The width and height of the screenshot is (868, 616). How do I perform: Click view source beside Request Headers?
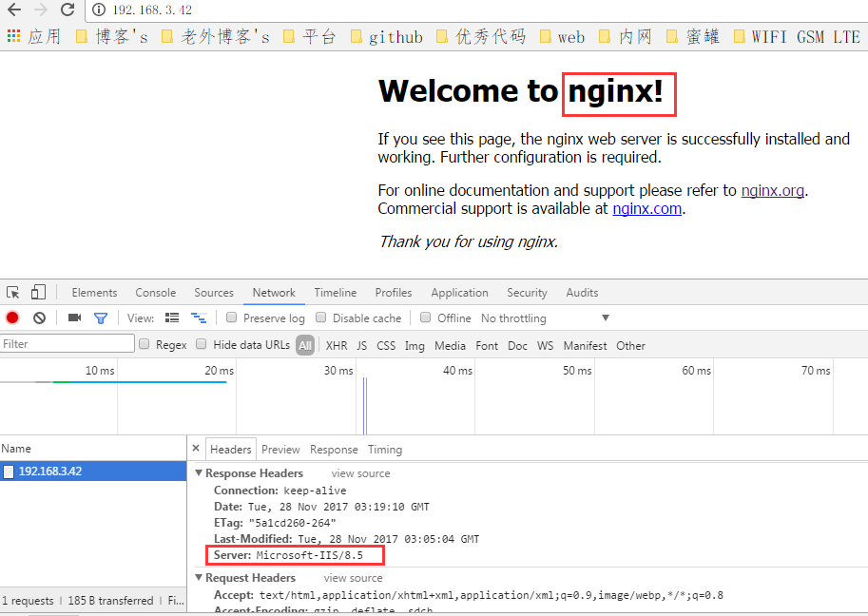pyautogui.click(x=353, y=577)
